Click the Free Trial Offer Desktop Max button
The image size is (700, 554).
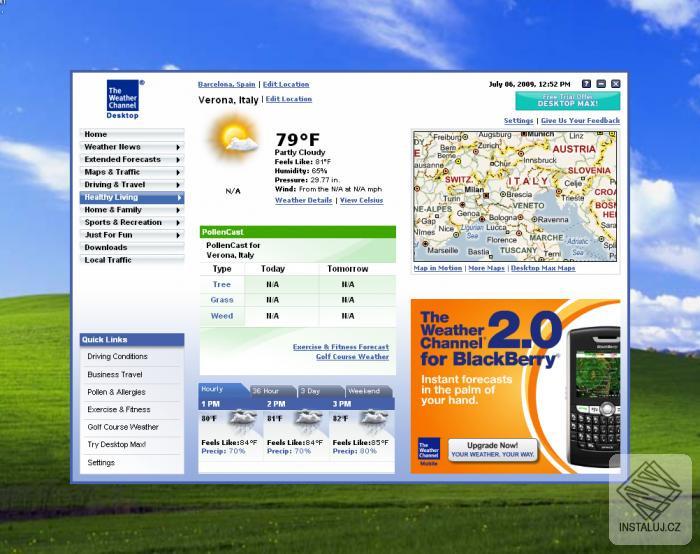click(567, 101)
